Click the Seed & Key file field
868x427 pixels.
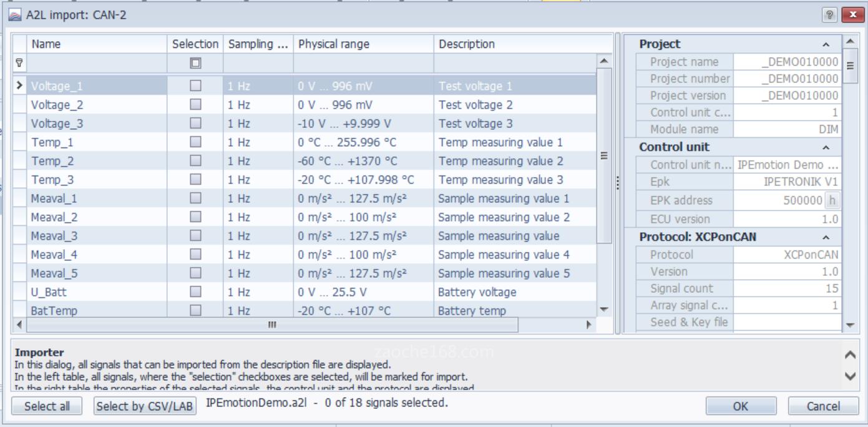786,323
